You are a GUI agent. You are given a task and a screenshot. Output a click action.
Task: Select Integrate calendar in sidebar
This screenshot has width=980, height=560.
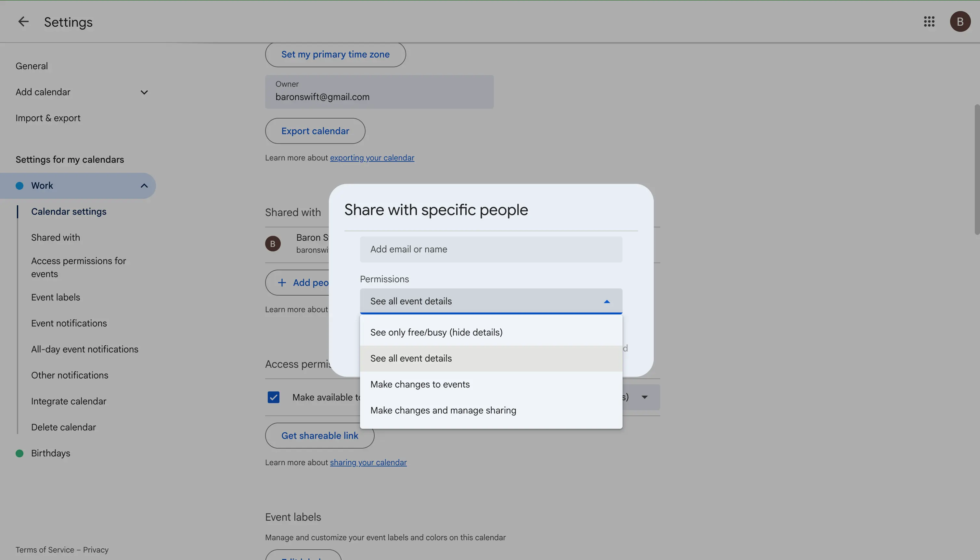click(x=69, y=401)
